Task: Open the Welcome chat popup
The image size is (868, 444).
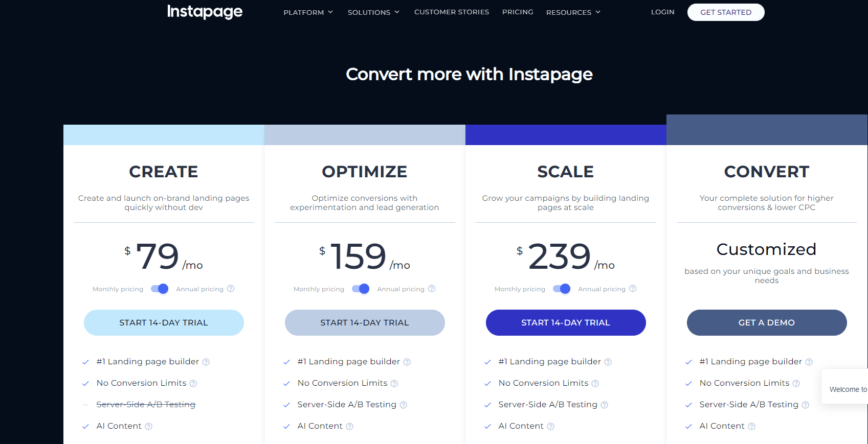Action: tap(847, 389)
